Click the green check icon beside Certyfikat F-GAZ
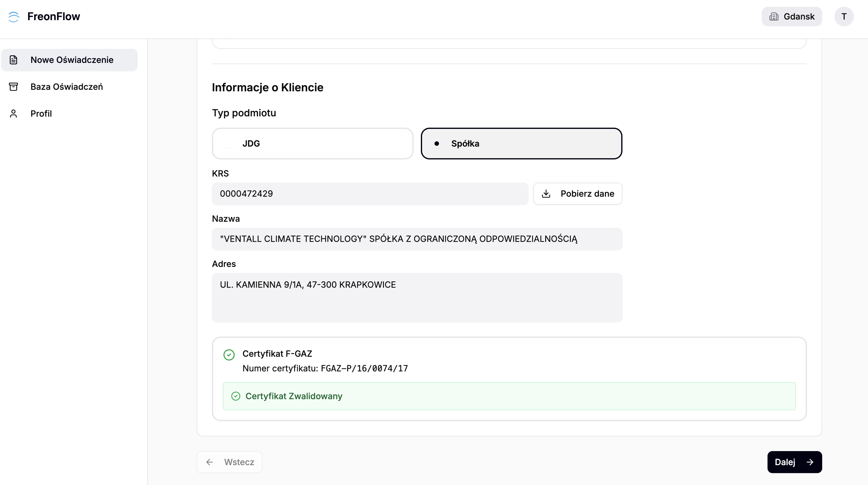The image size is (868, 485). click(x=229, y=355)
